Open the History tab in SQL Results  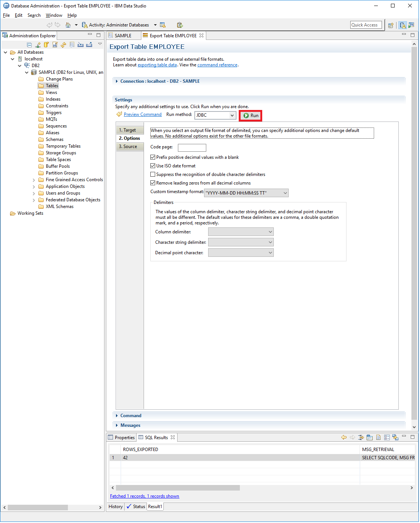tap(116, 507)
